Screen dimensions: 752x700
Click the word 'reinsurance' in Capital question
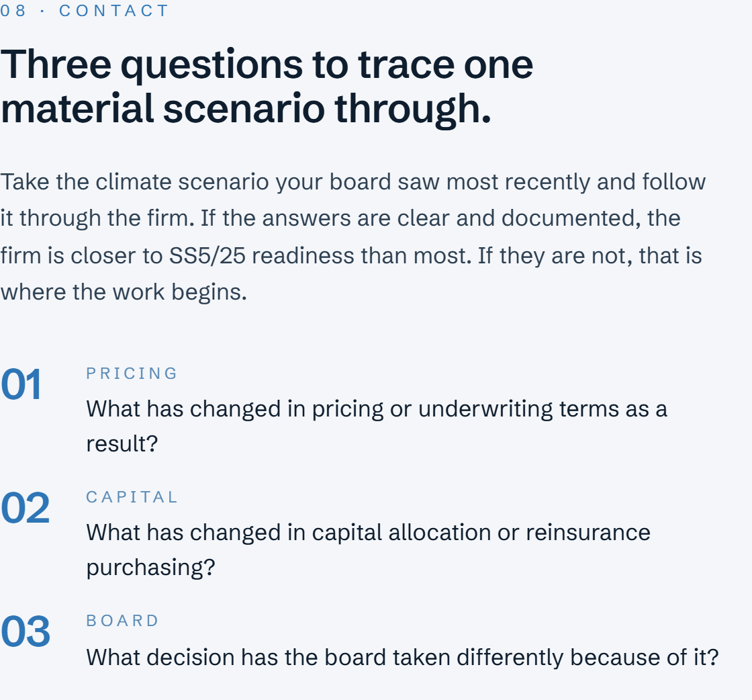588,533
